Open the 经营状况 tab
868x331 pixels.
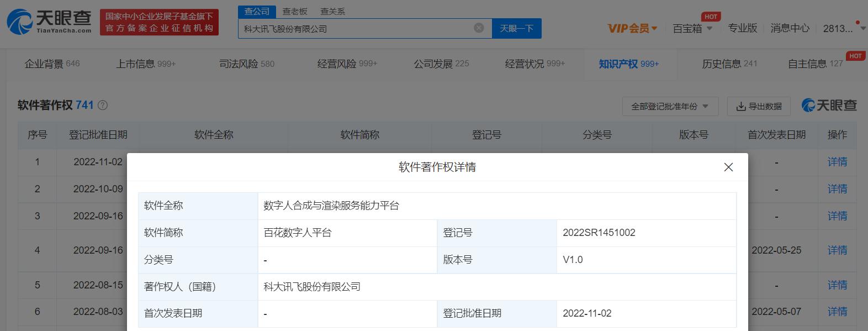[x=535, y=64]
